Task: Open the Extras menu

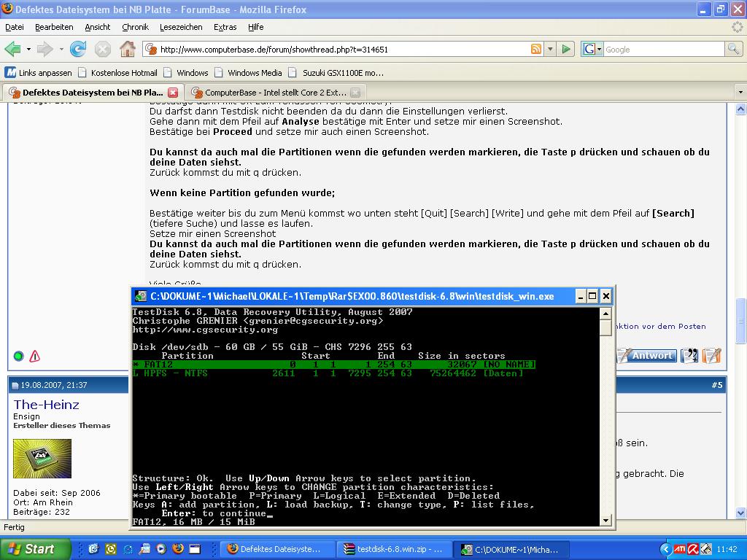Action: click(x=225, y=27)
